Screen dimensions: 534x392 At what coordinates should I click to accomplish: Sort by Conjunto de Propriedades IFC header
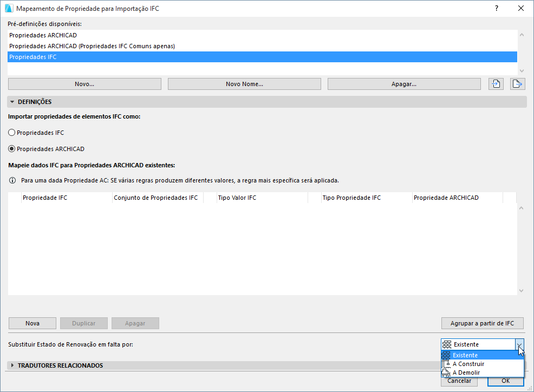pos(158,198)
